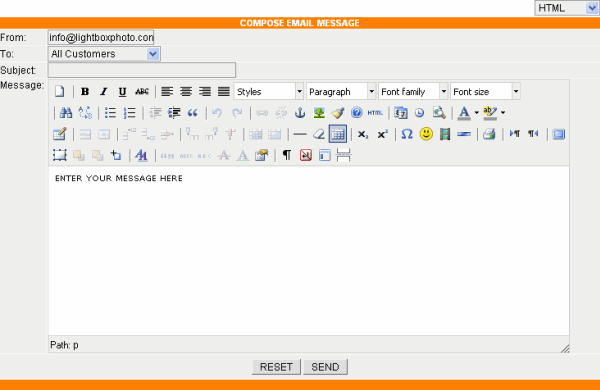This screenshot has width=600, height=390.
Task: Click in the message body text area
Action: [x=308, y=251]
